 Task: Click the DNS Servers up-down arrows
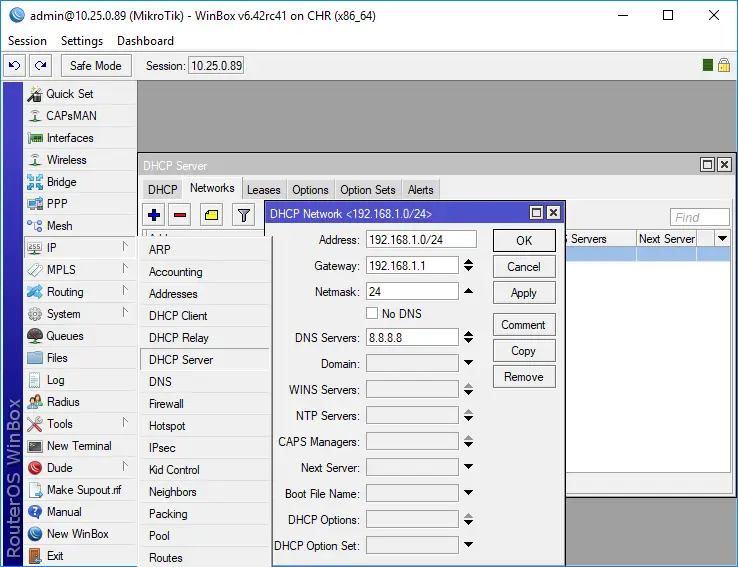(x=468, y=337)
